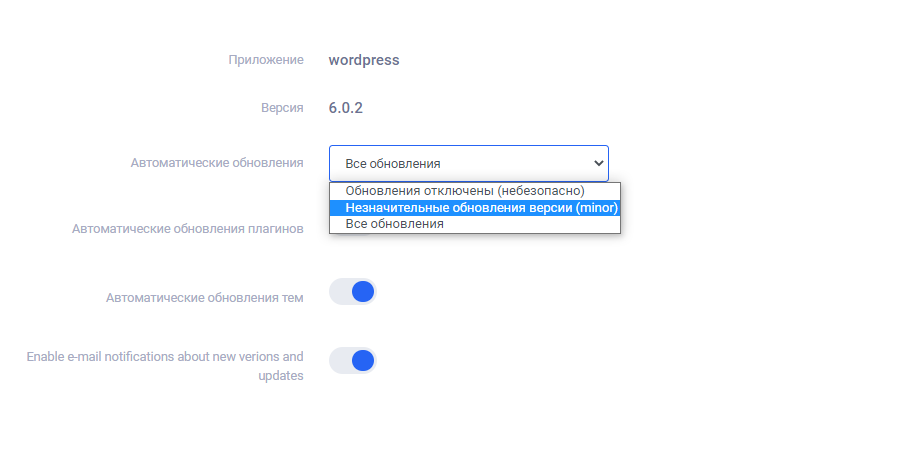Click the Автоматические обновления тем label
The width and height of the screenshot is (924, 462).
point(205,298)
